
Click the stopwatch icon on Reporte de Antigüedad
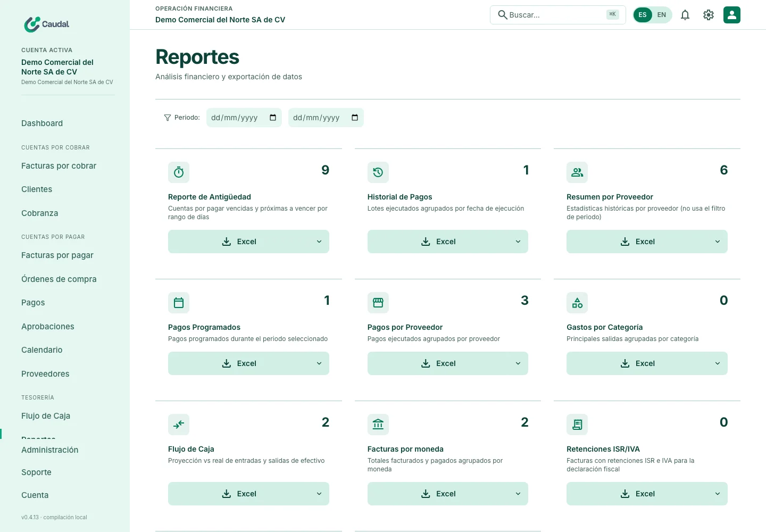[x=179, y=172]
